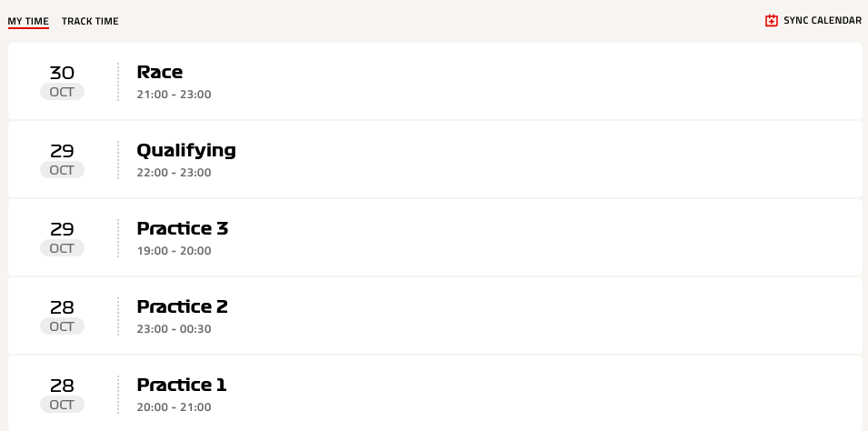Click the Practice 3 time 19:00 - 20:00
The image size is (868, 431).
click(174, 250)
